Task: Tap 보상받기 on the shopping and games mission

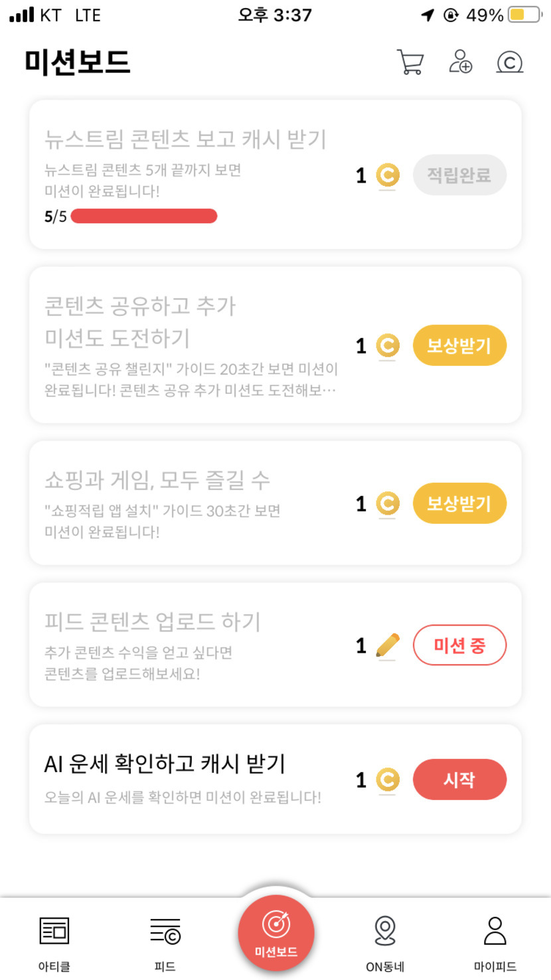Action: pyautogui.click(x=459, y=503)
